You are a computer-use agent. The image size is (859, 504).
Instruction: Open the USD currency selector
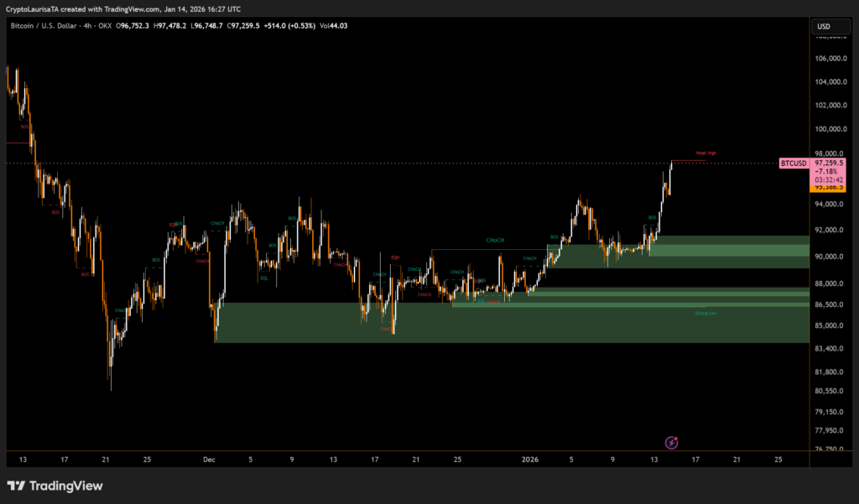(824, 26)
